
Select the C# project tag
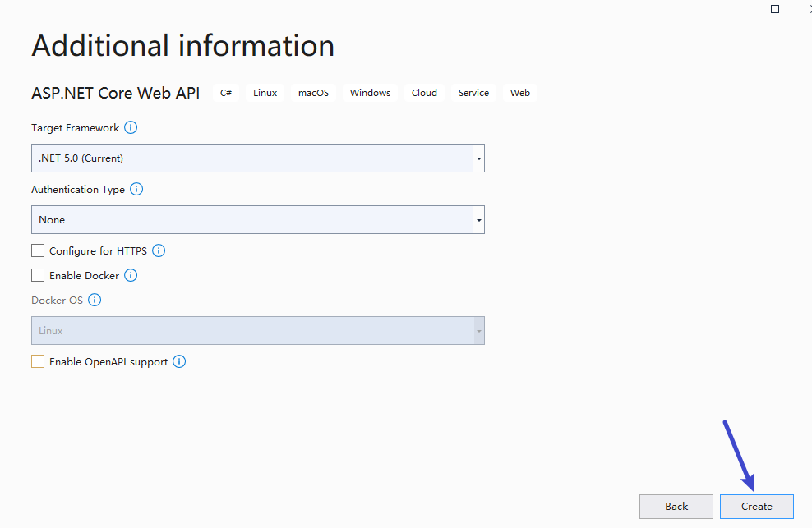[x=225, y=93]
